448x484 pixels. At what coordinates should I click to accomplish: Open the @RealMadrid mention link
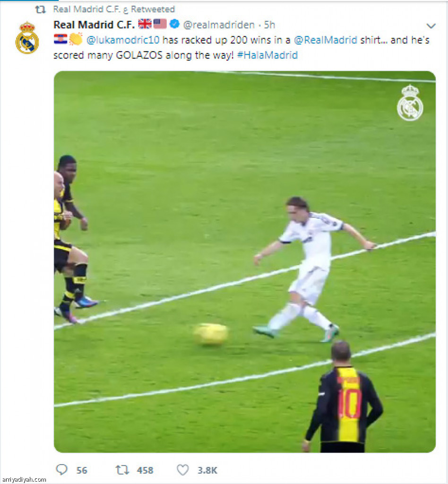326,40
